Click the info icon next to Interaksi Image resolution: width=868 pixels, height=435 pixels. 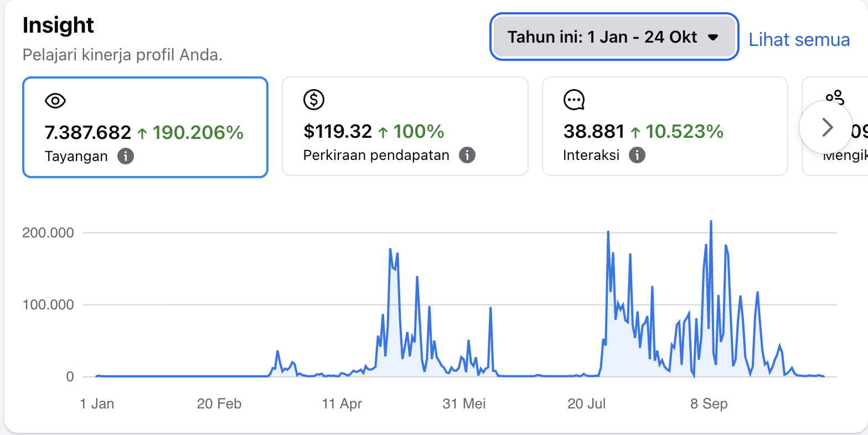click(x=637, y=155)
